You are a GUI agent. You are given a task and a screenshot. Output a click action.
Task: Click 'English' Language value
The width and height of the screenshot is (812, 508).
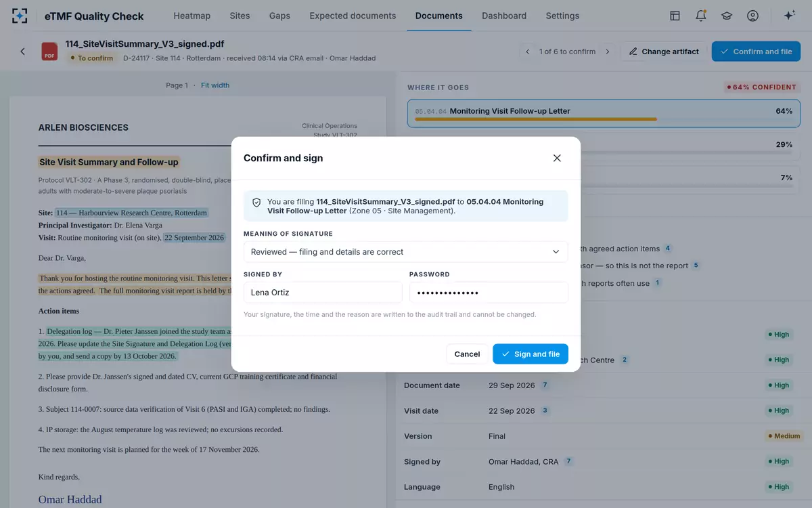tap(501, 487)
